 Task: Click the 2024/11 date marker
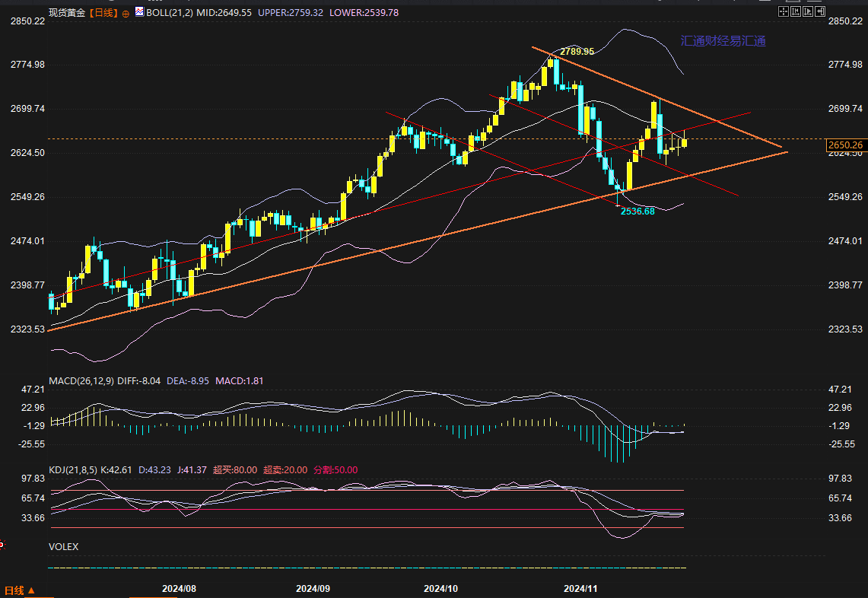pyautogui.click(x=580, y=589)
